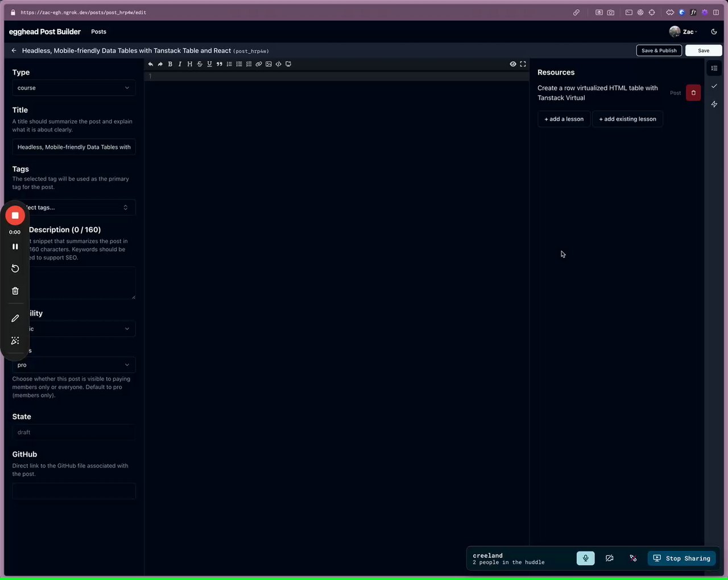Image resolution: width=728 pixels, height=580 pixels.
Task: Toggle italic formatting in editor
Action: pyautogui.click(x=180, y=64)
